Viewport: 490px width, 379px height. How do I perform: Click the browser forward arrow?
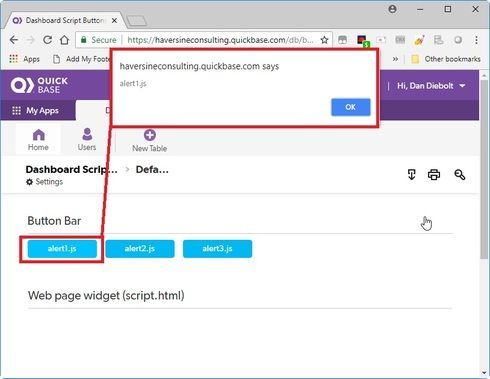pyautogui.click(x=30, y=40)
